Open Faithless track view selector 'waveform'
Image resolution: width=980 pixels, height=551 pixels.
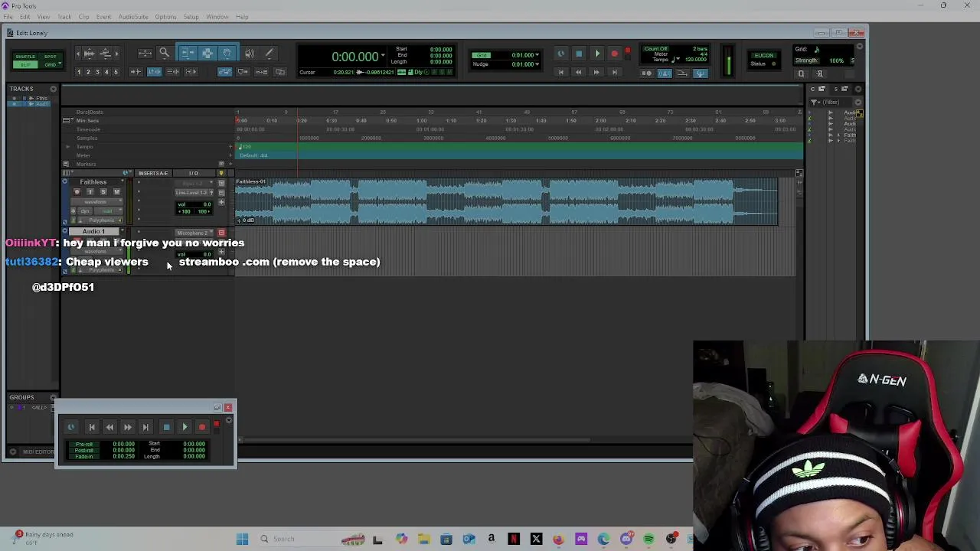tap(96, 202)
